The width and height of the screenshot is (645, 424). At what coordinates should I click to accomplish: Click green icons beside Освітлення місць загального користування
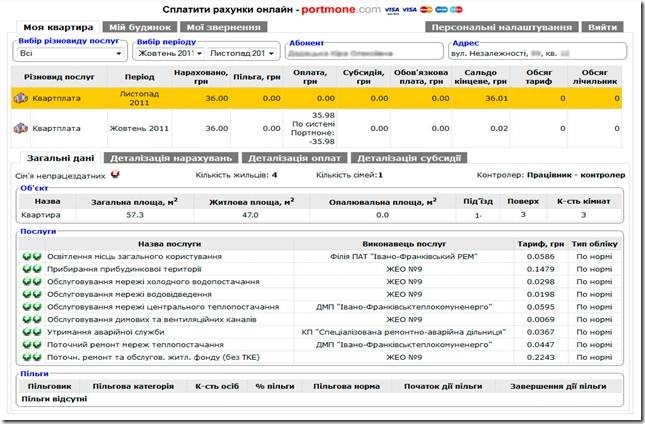coord(32,257)
